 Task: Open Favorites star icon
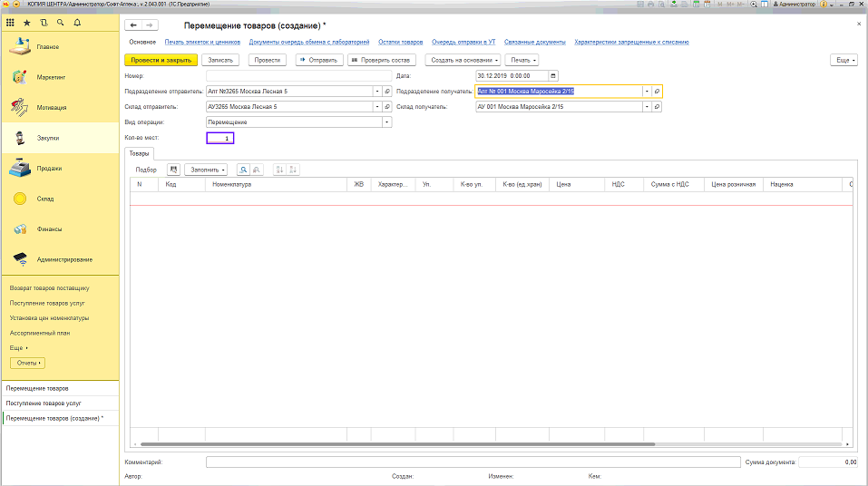[x=26, y=22]
